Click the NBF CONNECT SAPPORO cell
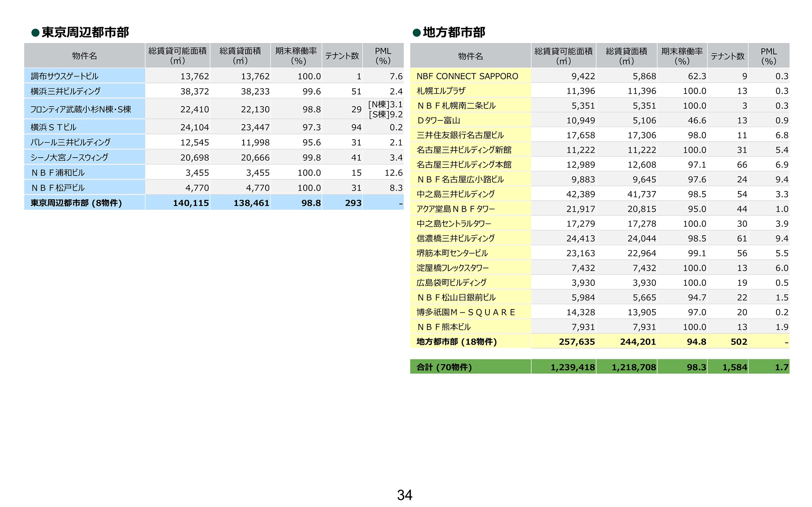Screen dimensions: 812x507 pos(467,76)
